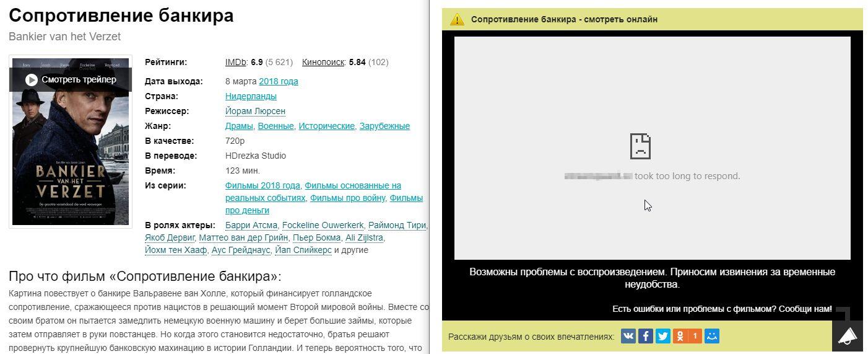Share on VK social icon
Viewport: 868px width, 354px height.
click(x=628, y=336)
